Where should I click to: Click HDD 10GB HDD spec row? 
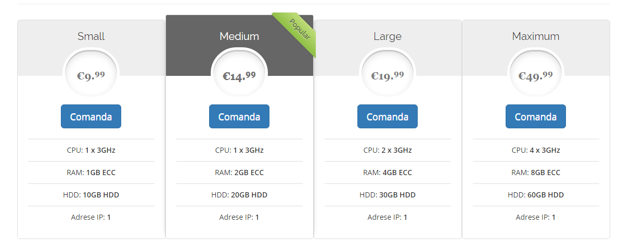91,195
